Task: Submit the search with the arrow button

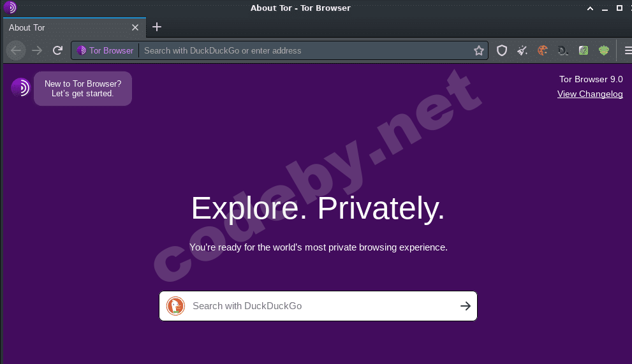Action: click(465, 306)
